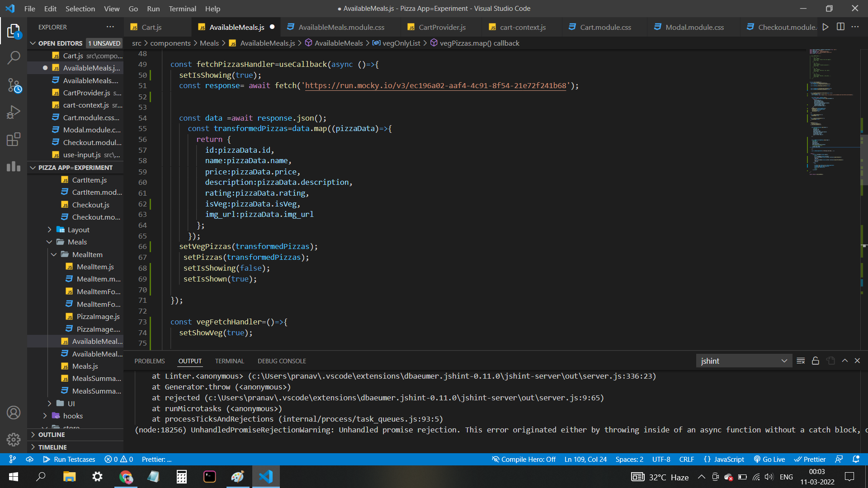Image resolution: width=868 pixels, height=488 pixels.
Task: Maximize the panel with the up chevron
Action: (844, 361)
